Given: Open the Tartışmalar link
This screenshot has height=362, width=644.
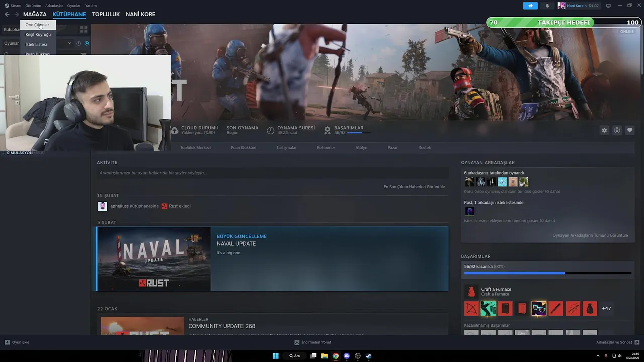Looking at the screenshot, I should point(286,148).
